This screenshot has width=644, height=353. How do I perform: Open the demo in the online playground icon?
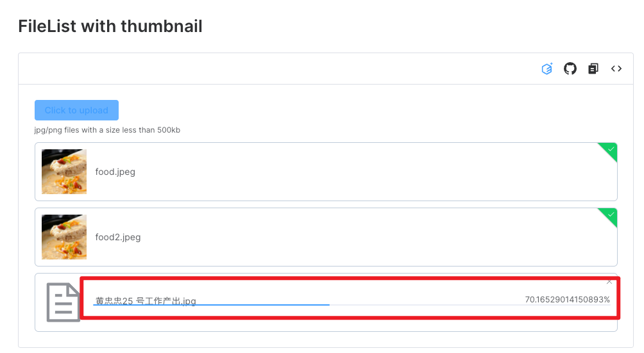click(x=547, y=69)
